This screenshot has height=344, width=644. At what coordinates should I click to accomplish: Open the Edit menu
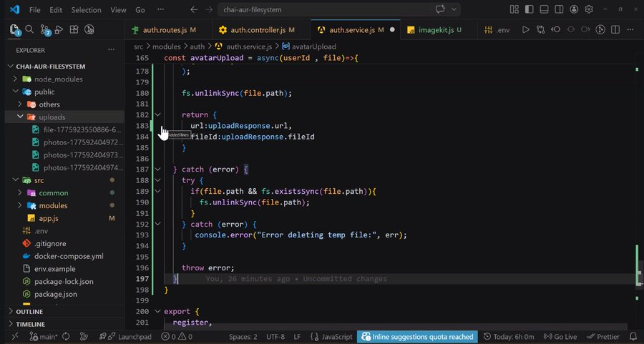click(56, 10)
